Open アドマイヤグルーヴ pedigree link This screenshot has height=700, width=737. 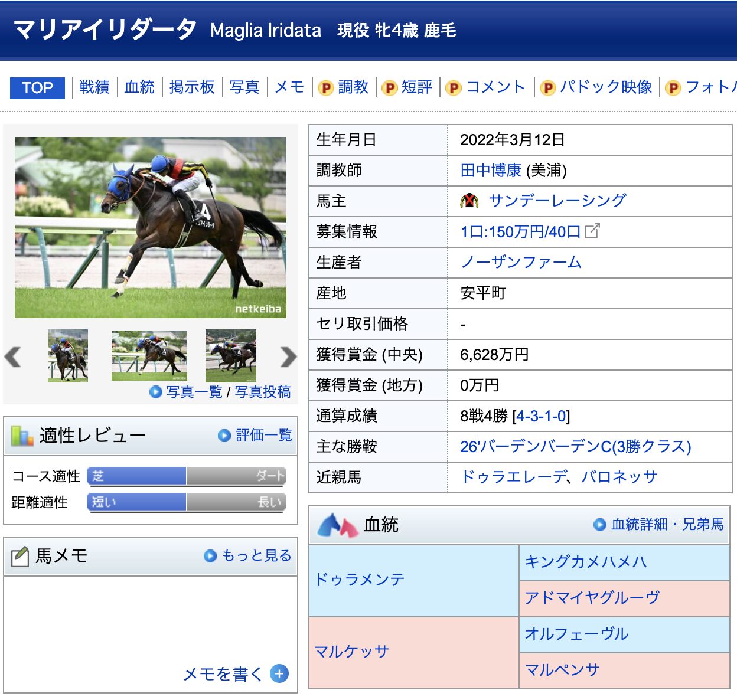point(592,598)
